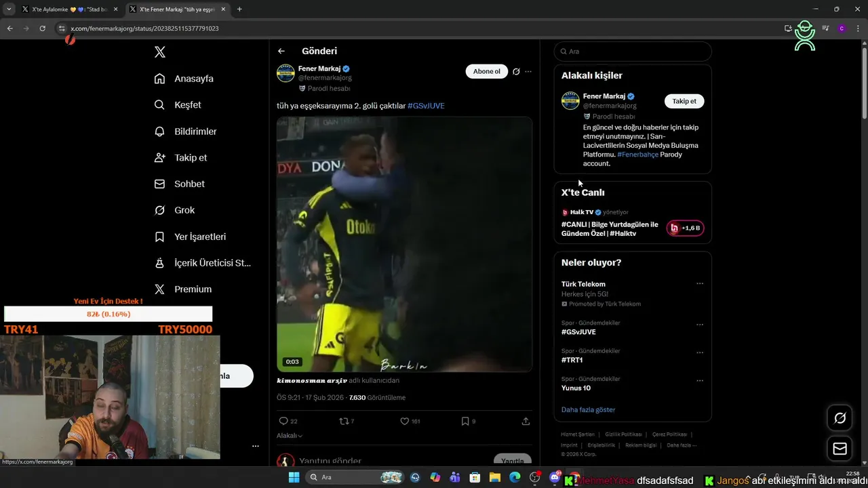The height and width of the screenshot is (488, 868).
Task: Click install app icon in address bar
Action: point(788,28)
